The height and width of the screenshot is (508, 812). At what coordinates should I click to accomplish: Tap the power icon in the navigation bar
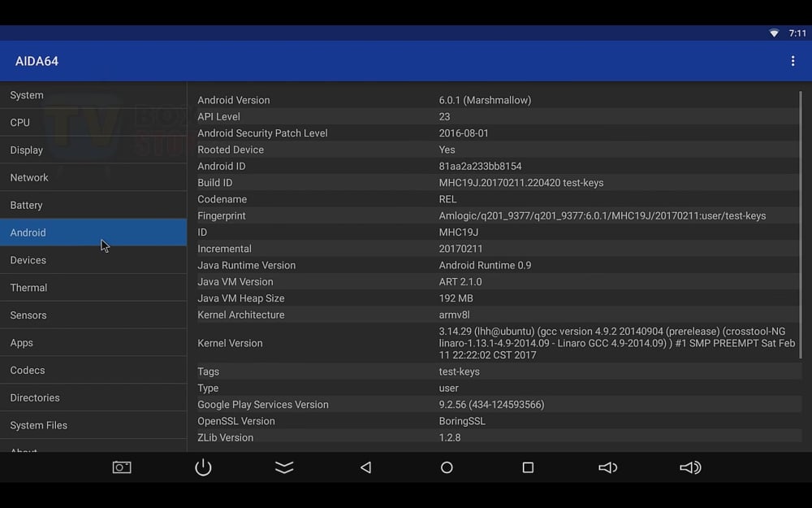[203, 467]
